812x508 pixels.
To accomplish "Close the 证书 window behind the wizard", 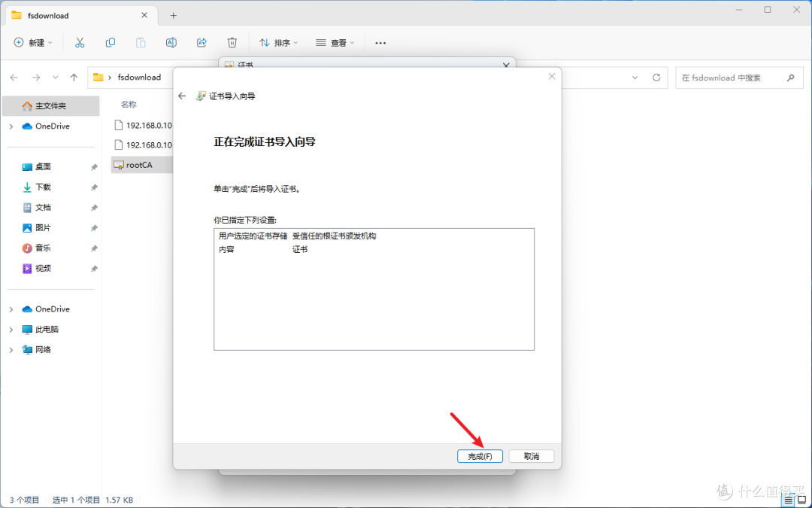I will (x=506, y=65).
